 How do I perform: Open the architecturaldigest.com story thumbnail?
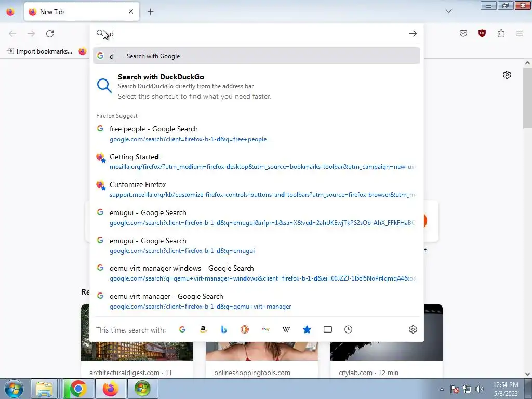[x=137, y=351]
